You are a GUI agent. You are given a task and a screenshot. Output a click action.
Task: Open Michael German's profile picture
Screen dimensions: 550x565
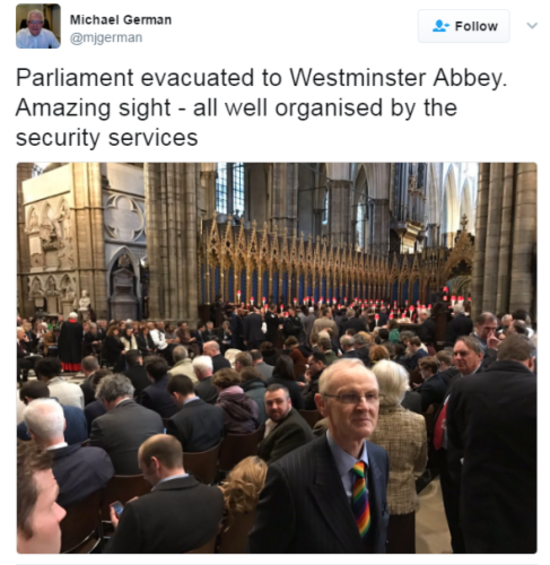pos(38,26)
